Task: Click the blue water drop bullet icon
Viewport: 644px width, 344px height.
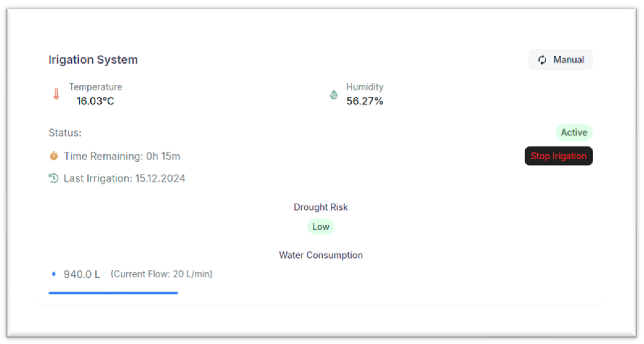Action: [x=54, y=274]
